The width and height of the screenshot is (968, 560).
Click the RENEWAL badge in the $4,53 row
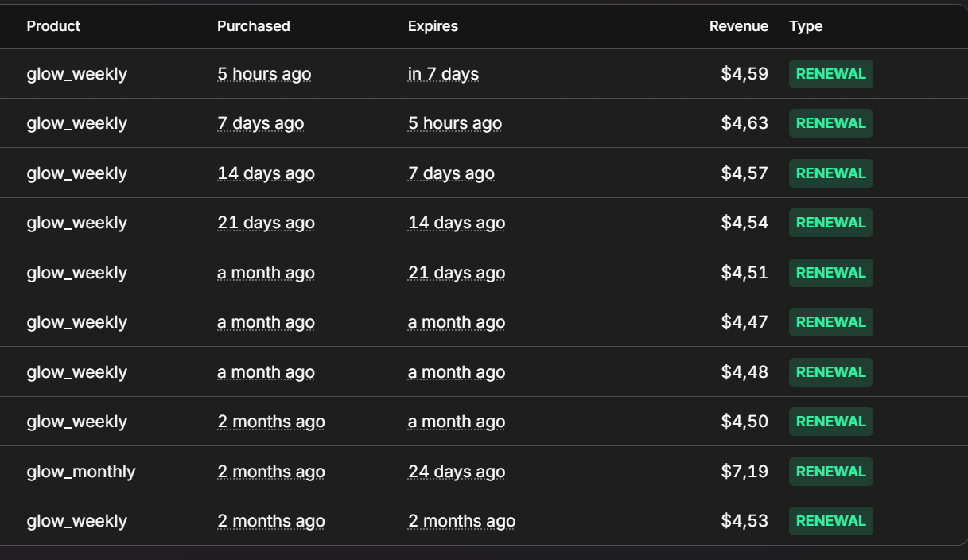coord(830,521)
